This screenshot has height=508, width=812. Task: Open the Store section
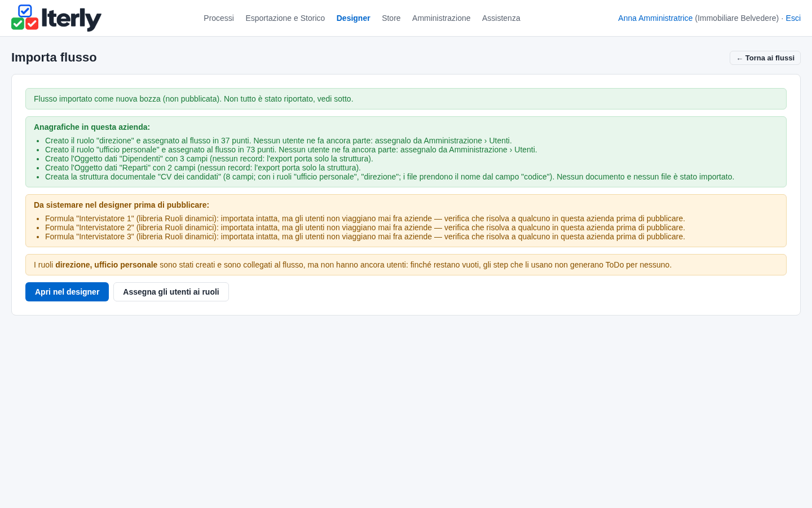[391, 18]
